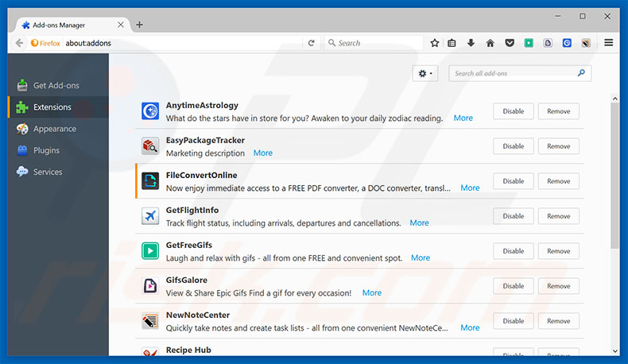The height and width of the screenshot is (364, 628).
Task: Click the NewNoteCenter toolbar button
Action: [586, 43]
